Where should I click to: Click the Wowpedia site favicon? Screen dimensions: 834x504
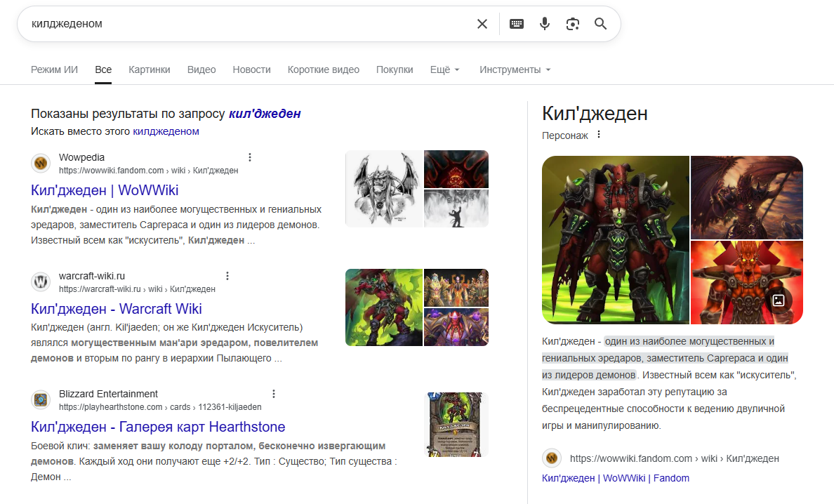coord(41,164)
